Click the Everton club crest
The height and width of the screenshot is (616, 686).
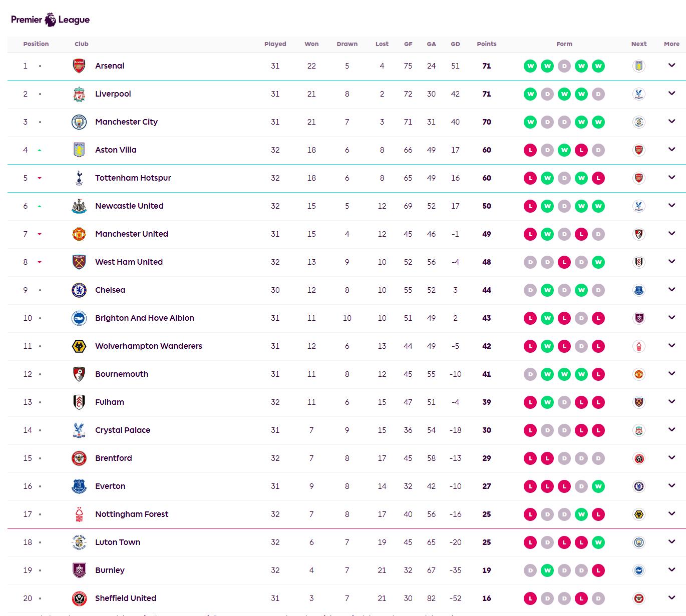pyautogui.click(x=79, y=486)
